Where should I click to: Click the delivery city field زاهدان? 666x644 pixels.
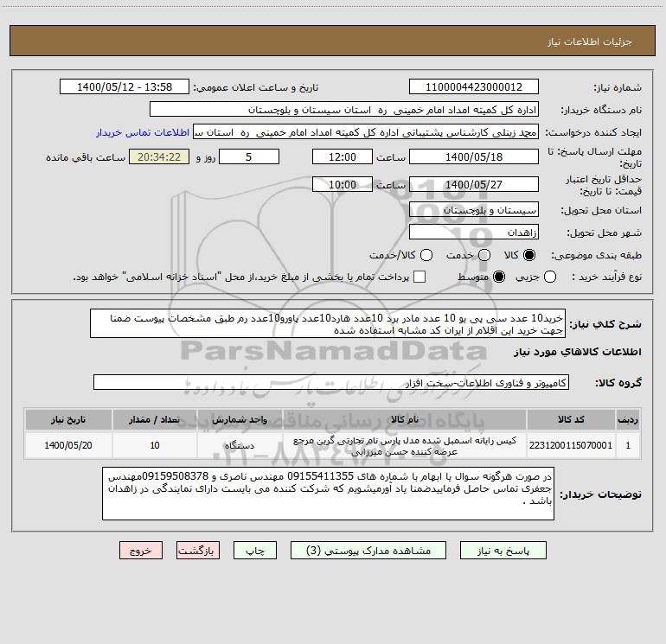pos(474,233)
